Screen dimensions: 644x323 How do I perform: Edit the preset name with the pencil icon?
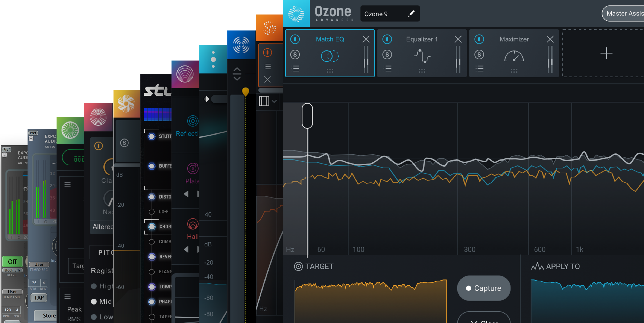[411, 14]
